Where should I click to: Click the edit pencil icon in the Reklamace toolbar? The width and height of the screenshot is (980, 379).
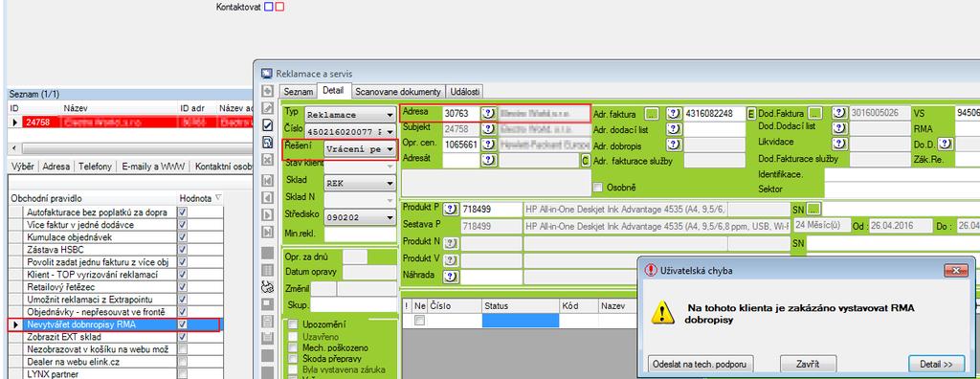click(268, 108)
